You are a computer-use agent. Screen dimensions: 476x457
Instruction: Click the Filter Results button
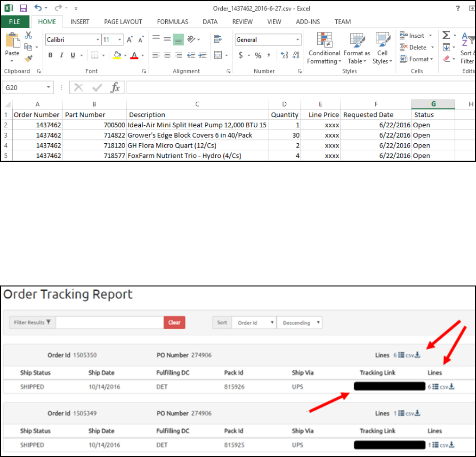(32, 322)
